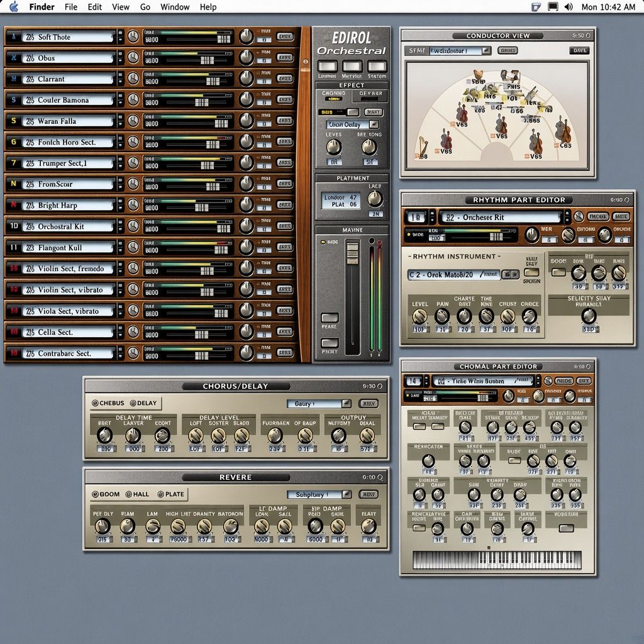This screenshot has height=644, width=644.
Task: Click the Fontch Horo Sect. name field
Action: tap(67, 142)
